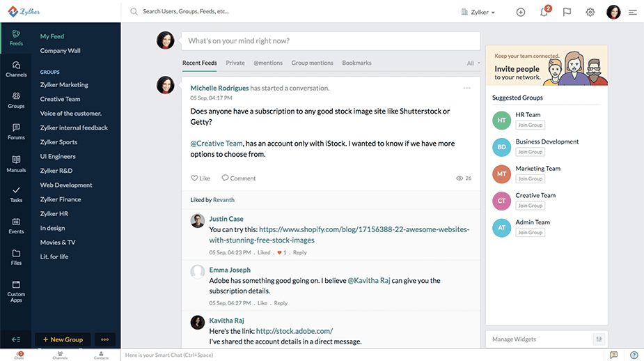Open Channels from the left sidebar
This screenshot has height=361, width=644.
click(16, 68)
